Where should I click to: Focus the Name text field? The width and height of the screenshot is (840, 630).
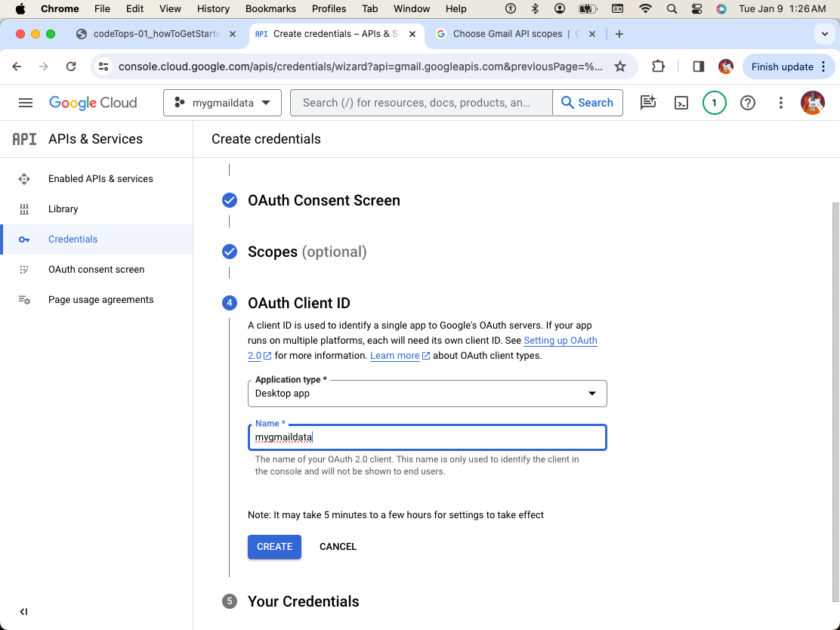click(427, 437)
